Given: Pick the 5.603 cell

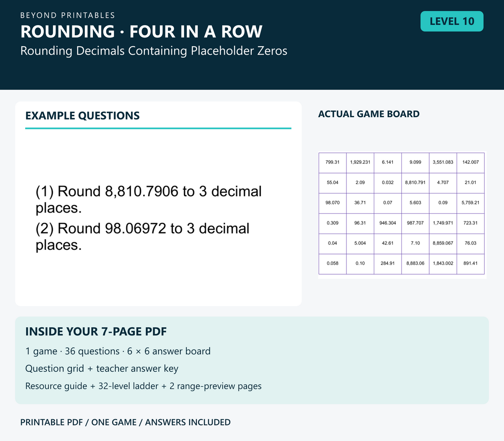Looking at the screenshot, I should click(415, 203).
